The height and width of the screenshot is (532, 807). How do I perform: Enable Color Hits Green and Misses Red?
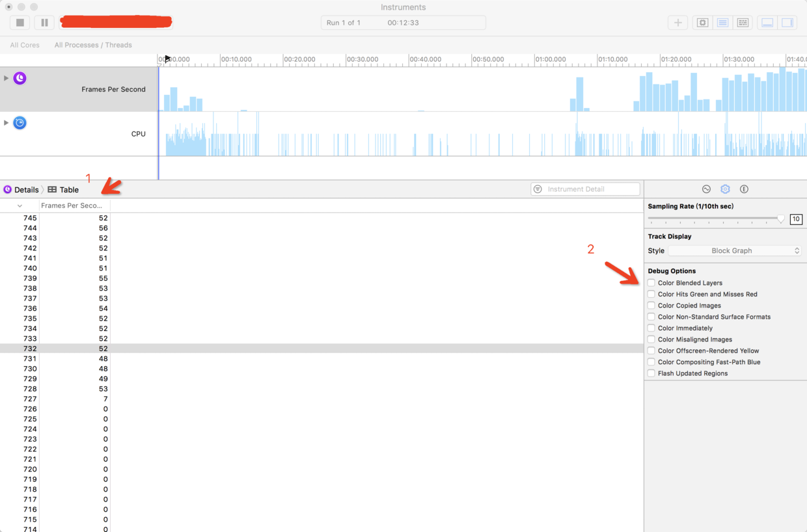coord(651,294)
